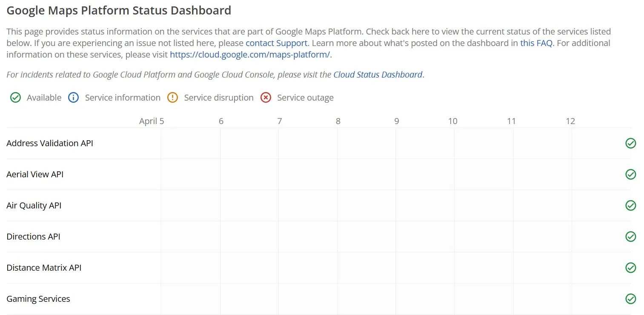Click the Gaming Services status check icon

point(630,299)
